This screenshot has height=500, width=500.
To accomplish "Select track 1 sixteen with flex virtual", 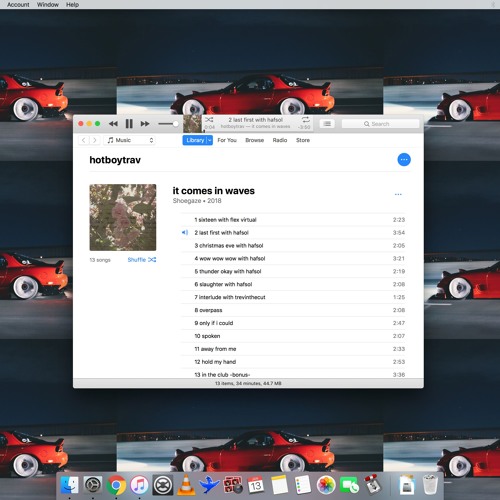I will [293, 220].
